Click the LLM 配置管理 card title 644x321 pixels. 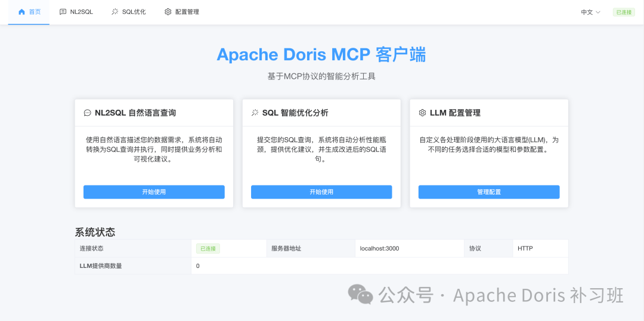pos(455,113)
